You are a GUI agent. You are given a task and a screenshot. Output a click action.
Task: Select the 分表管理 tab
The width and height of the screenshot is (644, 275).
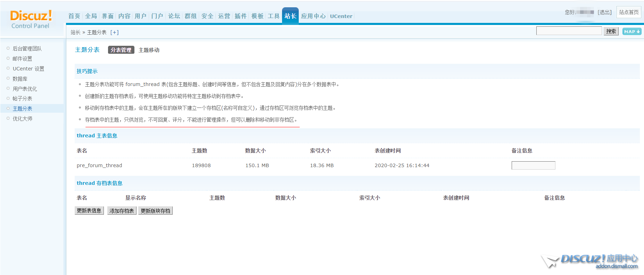121,50
